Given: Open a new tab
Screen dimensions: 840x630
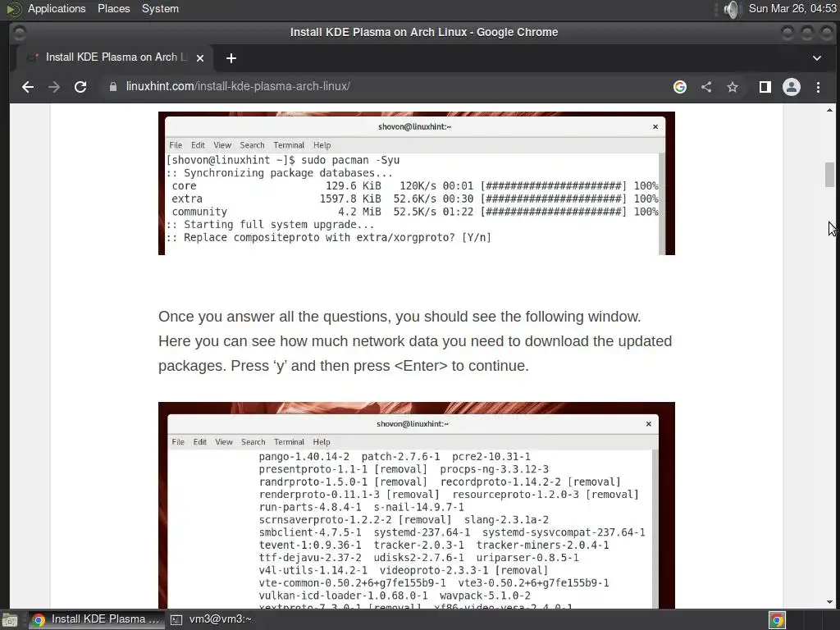Looking at the screenshot, I should (231, 58).
